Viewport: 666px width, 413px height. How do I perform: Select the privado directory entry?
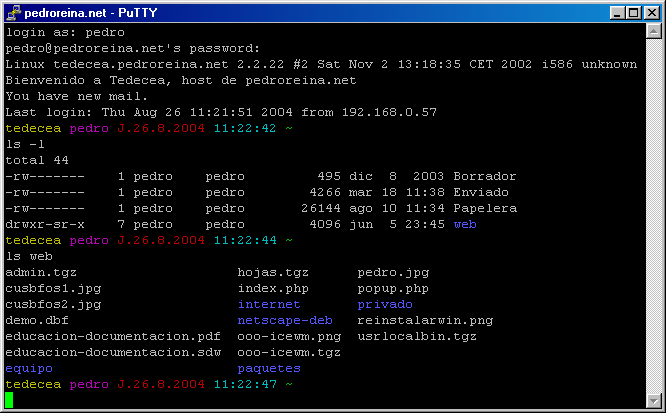[384, 304]
